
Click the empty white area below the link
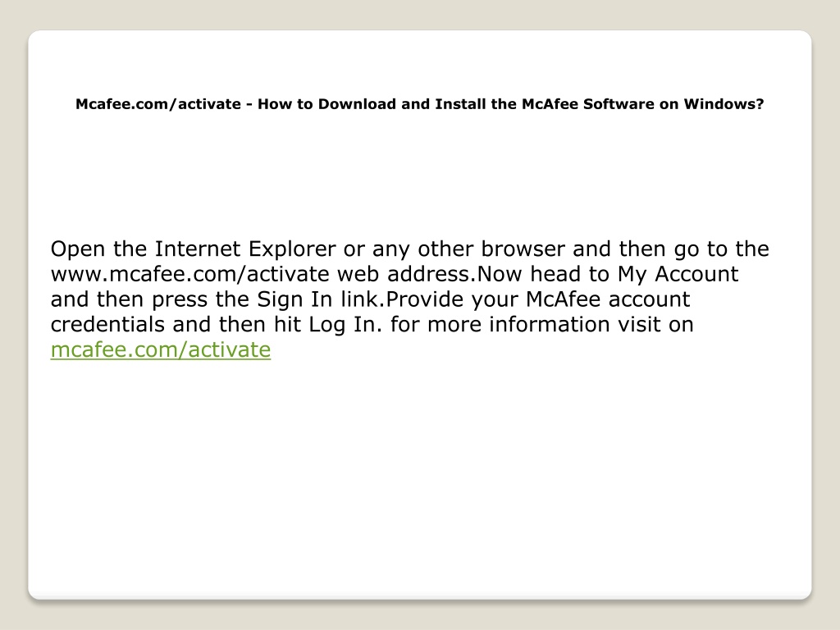pos(419,472)
